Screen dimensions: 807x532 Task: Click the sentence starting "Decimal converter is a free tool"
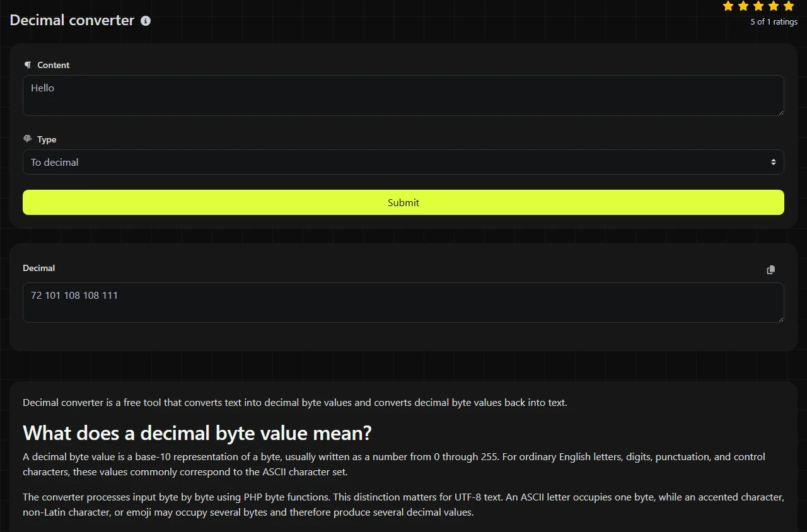(x=295, y=402)
